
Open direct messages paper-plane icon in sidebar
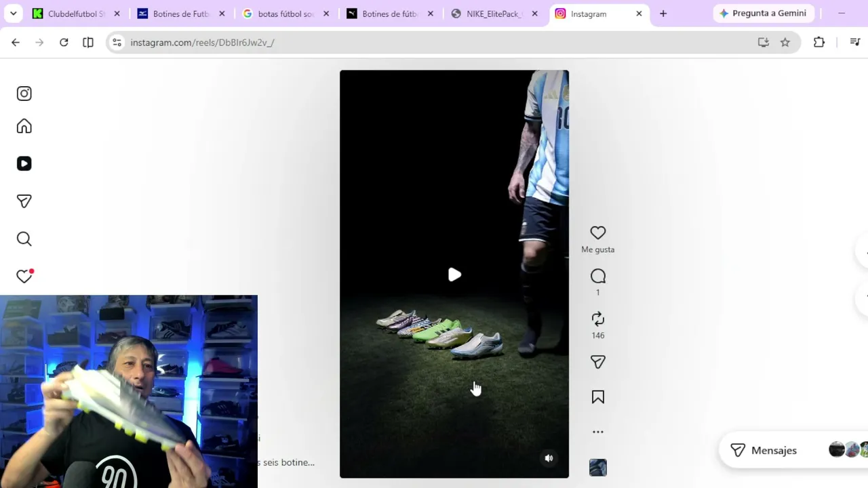pos(24,201)
